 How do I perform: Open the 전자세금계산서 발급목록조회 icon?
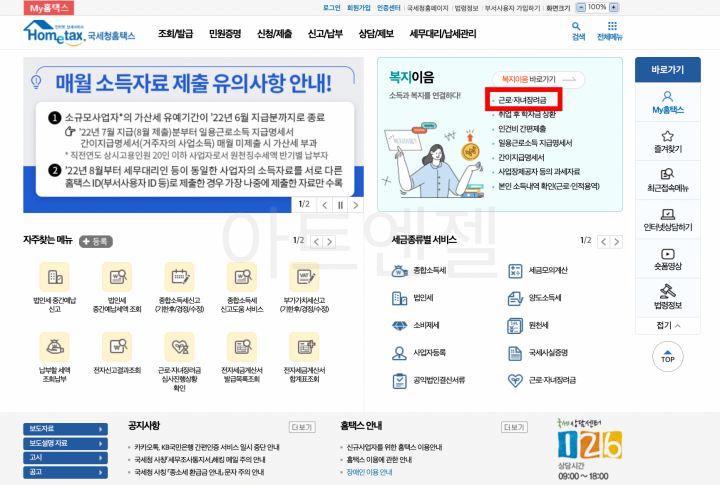242,347
